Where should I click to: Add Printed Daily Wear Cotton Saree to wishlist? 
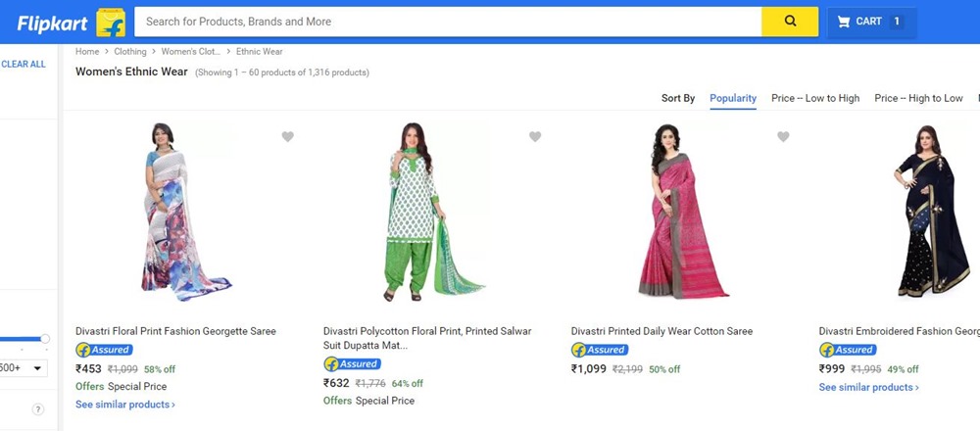click(x=783, y=137)
